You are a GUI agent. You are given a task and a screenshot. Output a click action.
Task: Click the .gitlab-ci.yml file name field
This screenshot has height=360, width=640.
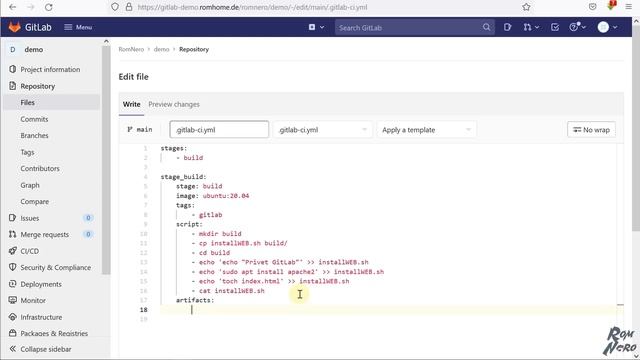(x=219, y=129)
